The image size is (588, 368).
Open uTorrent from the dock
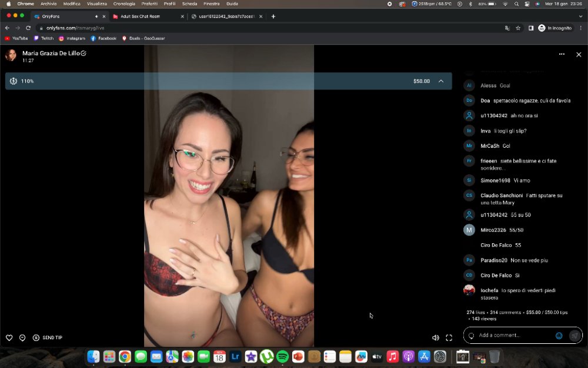266,356
